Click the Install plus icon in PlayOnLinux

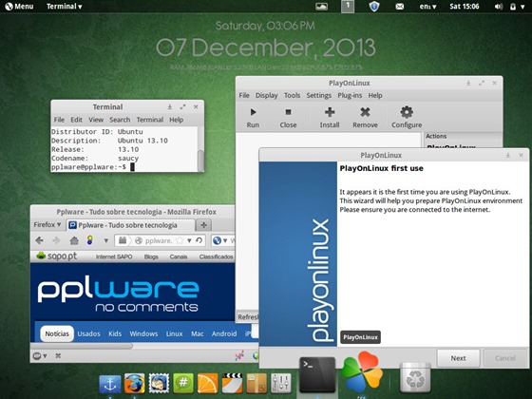tap(330, 112)
